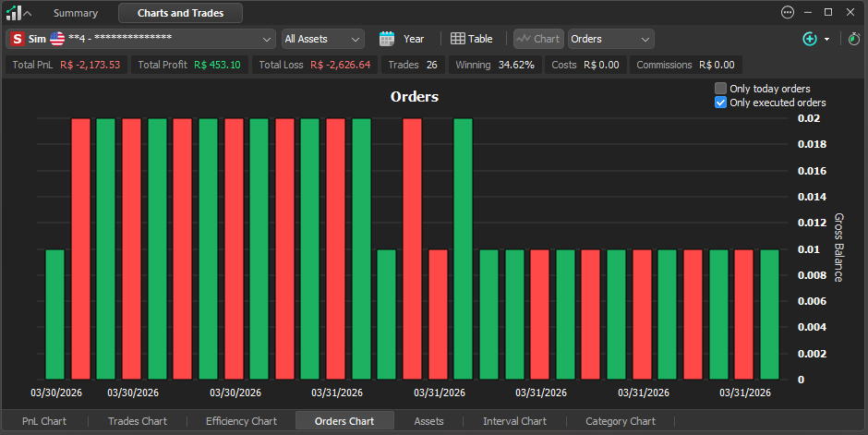This screenshot has height=435, width=868.
Task: Switch to Table view with the grid icon
Action: pos(458,39)
